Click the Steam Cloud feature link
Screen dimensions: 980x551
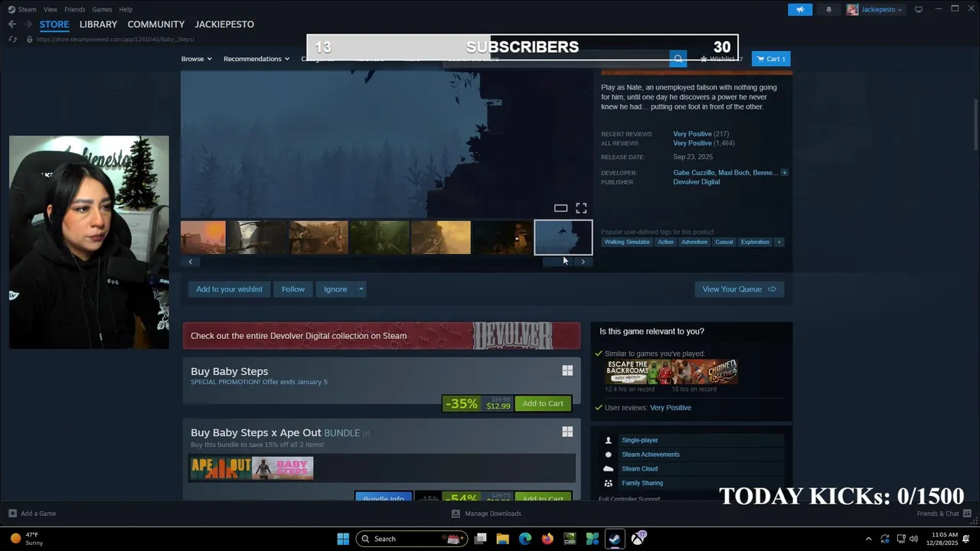pyautogui.click(x=639, y=469)
